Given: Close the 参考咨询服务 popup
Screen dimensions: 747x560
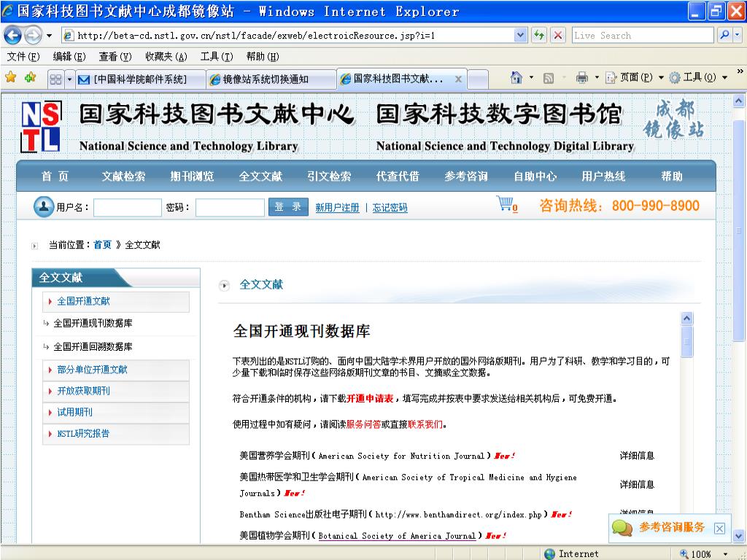Looking at the screenshot, I should click(x=720, y=528).
